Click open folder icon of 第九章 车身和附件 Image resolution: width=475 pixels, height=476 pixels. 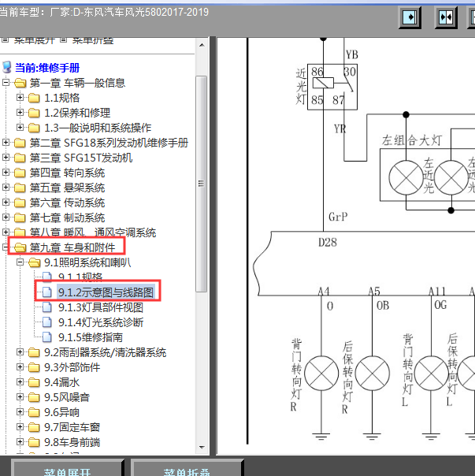pyautogui.click(x=20, y=247)
